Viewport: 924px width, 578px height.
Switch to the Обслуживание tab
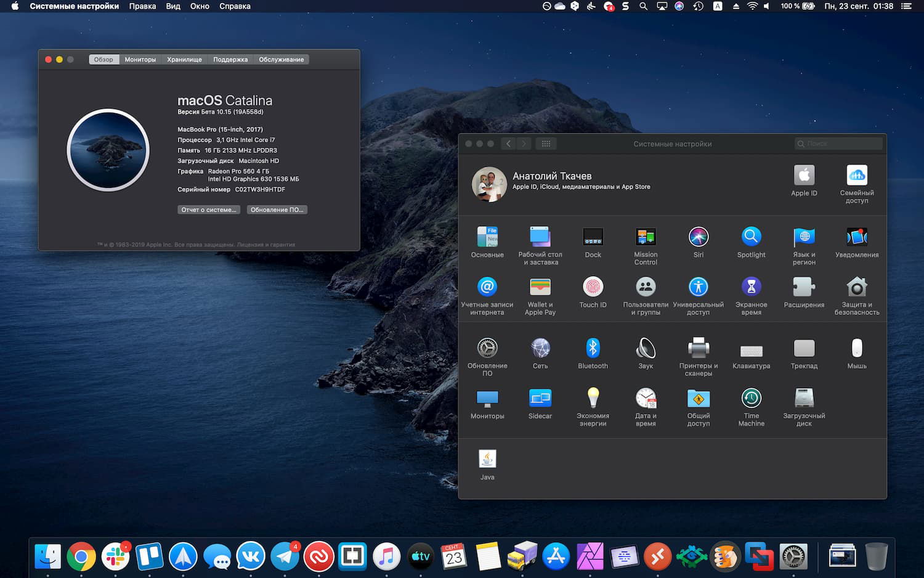(281, 59)
